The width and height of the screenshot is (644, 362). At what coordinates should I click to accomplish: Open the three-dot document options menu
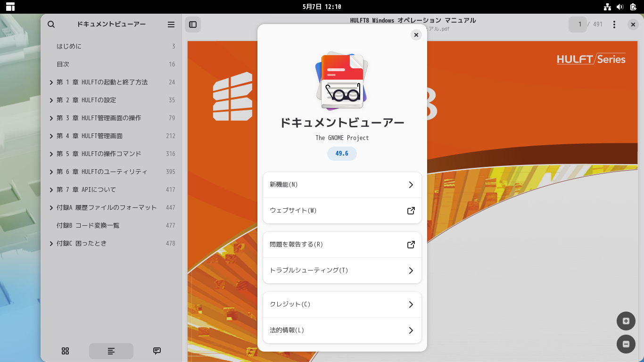(614, 25)
